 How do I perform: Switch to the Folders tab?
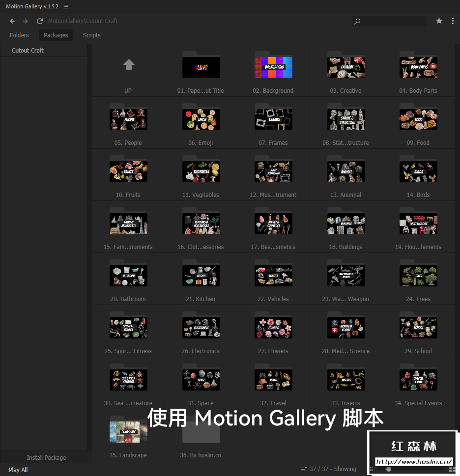coord(19,35)
